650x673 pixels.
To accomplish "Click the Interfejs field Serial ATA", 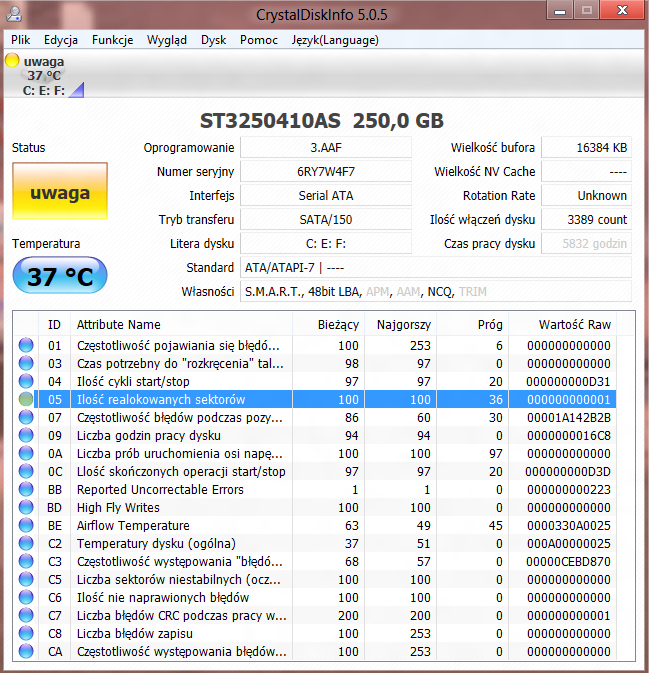I will (x=326, y=196).
